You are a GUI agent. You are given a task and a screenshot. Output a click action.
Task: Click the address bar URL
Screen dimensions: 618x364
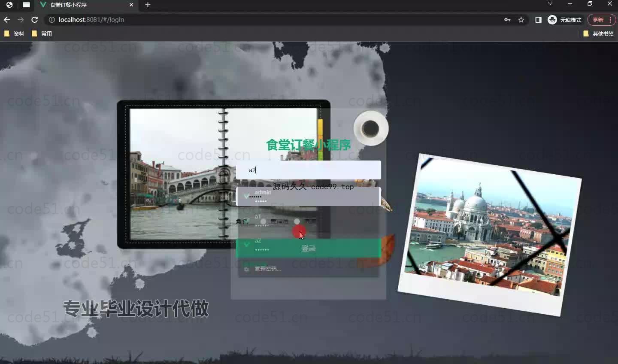(91, 20)
